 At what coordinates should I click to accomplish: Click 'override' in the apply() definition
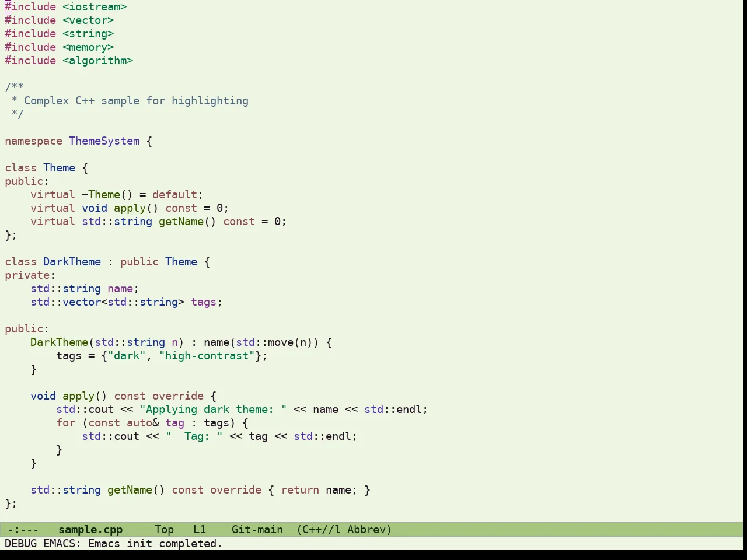point(178,396)
